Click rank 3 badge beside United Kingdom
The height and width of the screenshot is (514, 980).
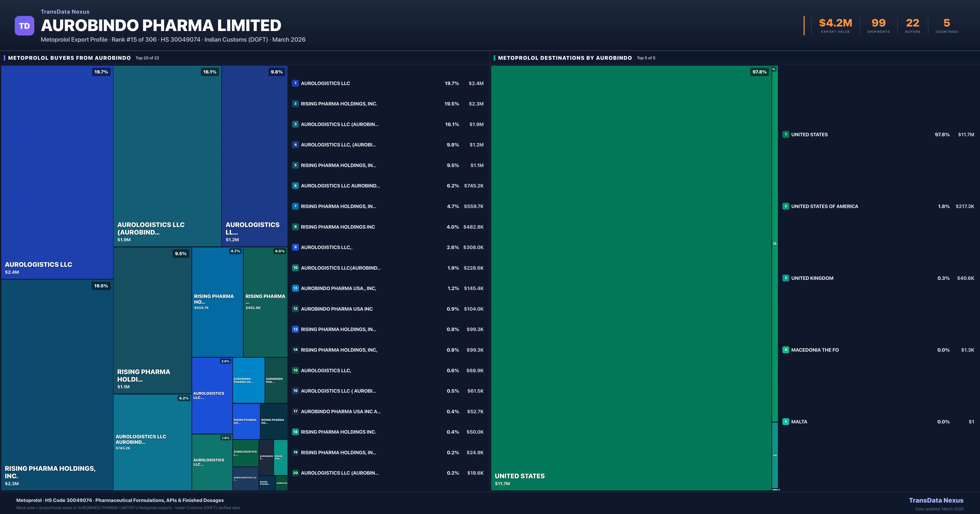click(x=786, y=278)
